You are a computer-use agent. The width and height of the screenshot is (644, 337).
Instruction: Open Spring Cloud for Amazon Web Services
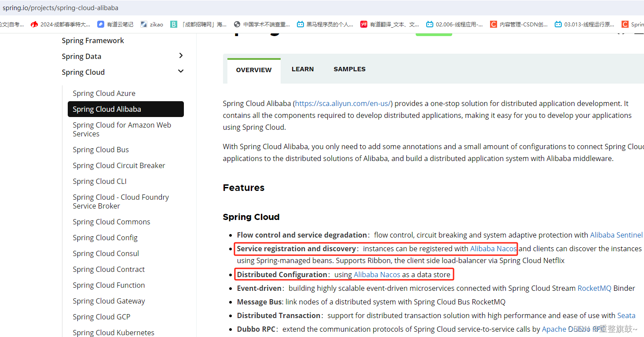pyautogui.click(x=122, y=129)
